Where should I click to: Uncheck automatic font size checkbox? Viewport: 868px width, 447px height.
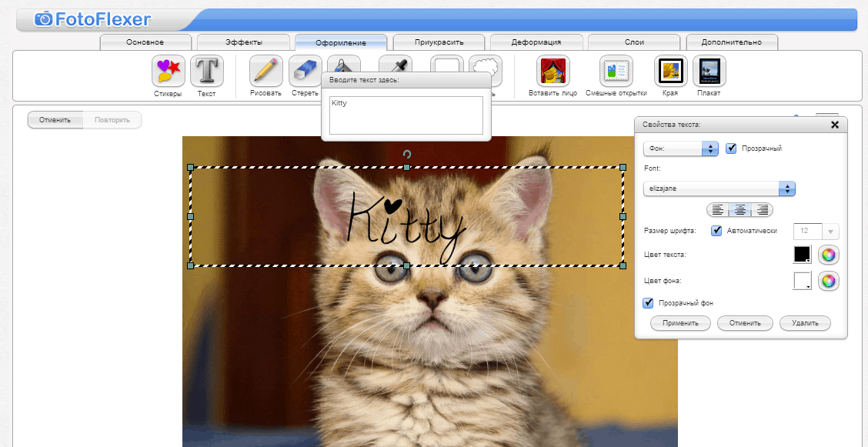pos(716,230)
